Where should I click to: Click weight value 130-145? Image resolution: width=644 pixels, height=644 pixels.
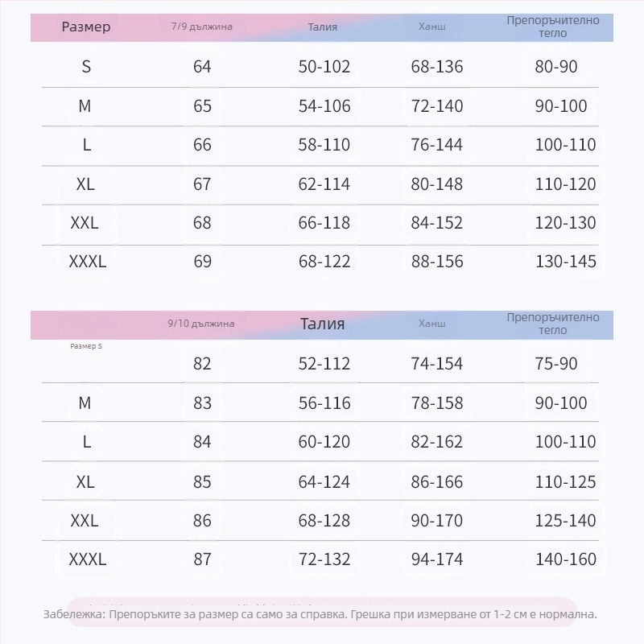(x=566, y=261)
